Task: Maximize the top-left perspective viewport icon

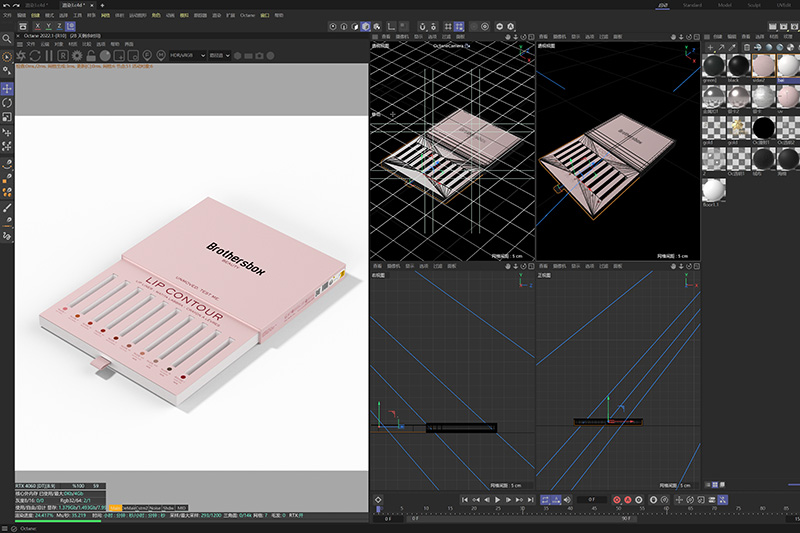Action: [531, 37]
